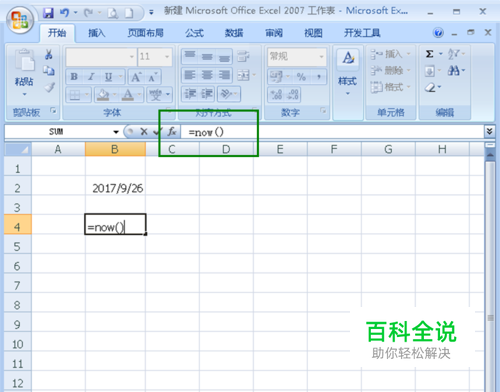Toggle bold formatting with B

tap(74, 77)
